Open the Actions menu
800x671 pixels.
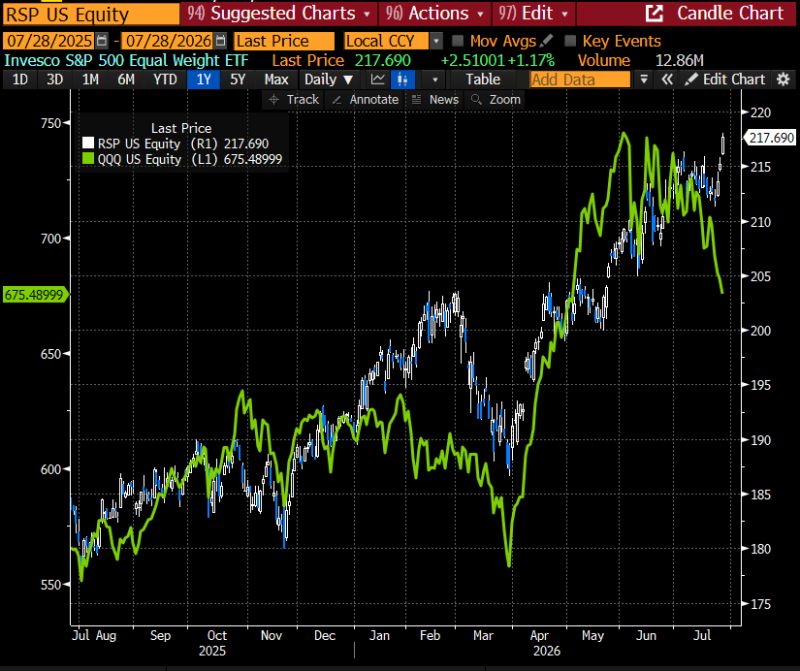click(x=435, y=13)
